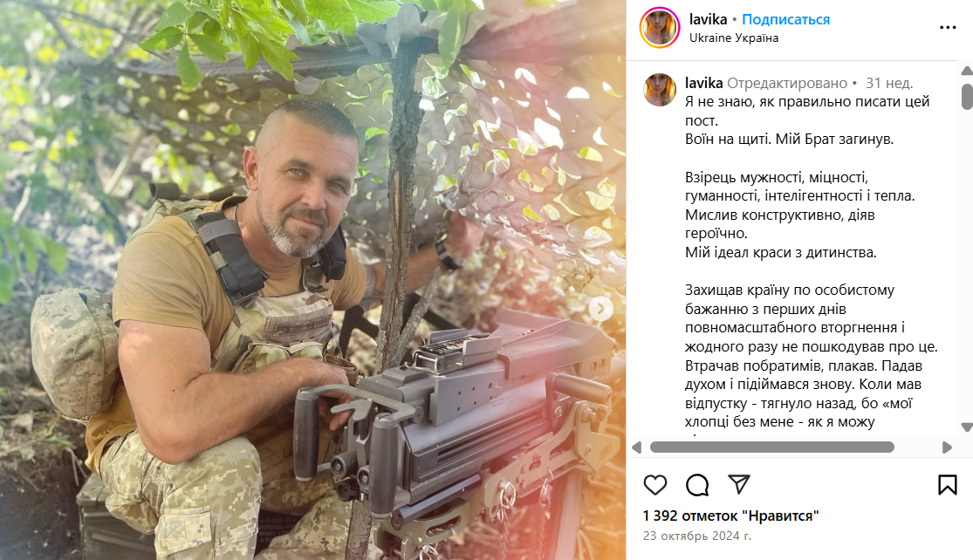This screenshot has width=973, height=560.
Task: Open comments via speech bubble icon
Action: (697, 485)
